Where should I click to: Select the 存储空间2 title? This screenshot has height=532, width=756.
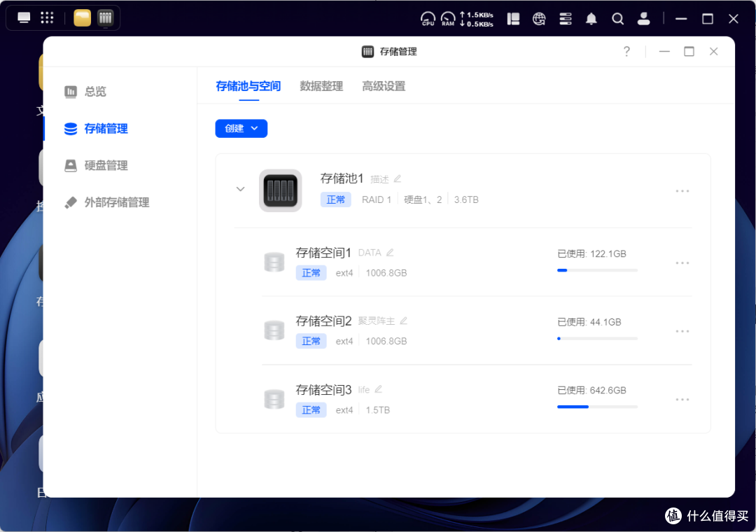[323, 321]
